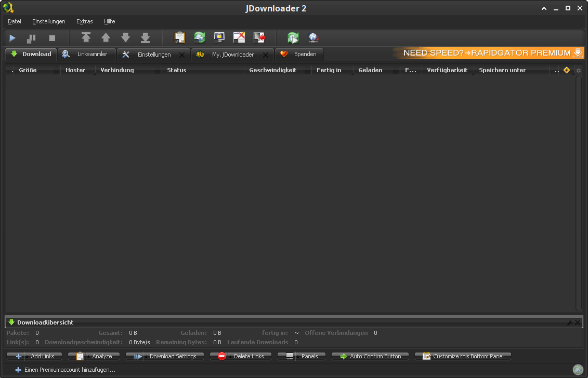
Task: Sort by the Verfügbarkeit column header
Action: 447,70
